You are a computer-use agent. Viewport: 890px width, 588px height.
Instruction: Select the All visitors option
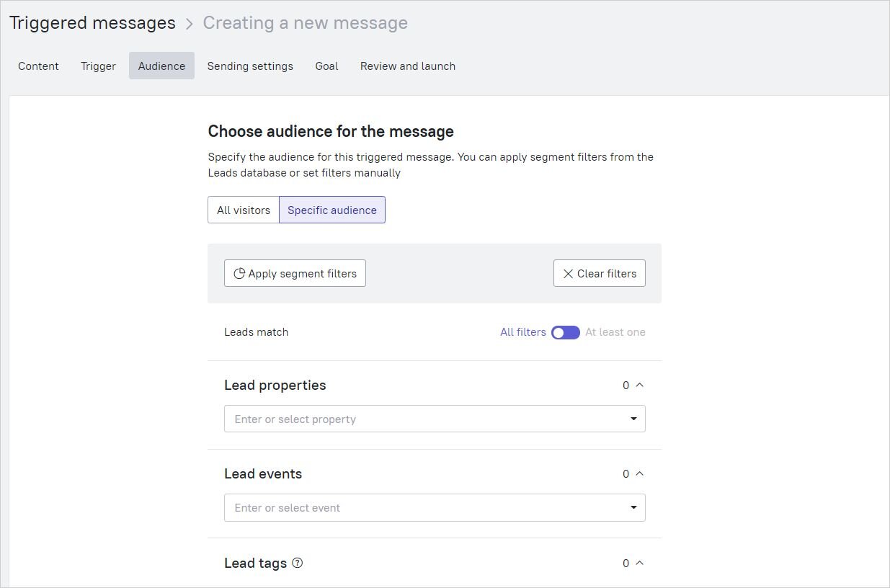(x=243, y=210)
